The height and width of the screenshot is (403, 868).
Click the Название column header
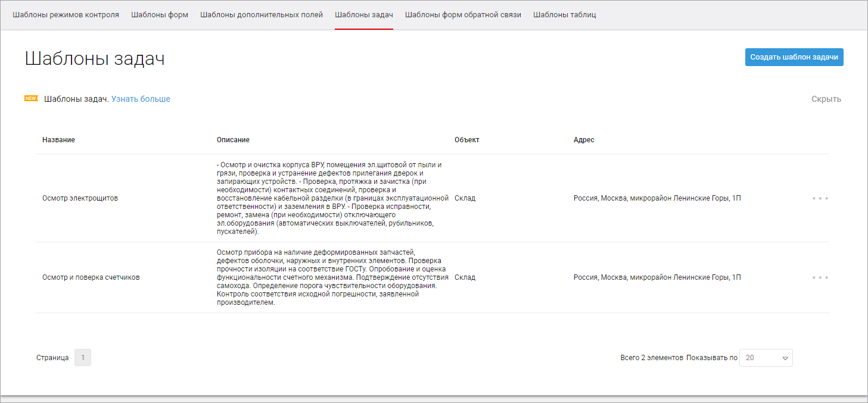(58, 140)
